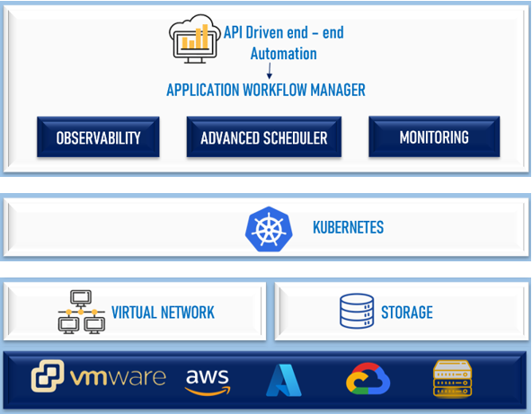Click the cloud monitor analytics icon

[195, 39]
